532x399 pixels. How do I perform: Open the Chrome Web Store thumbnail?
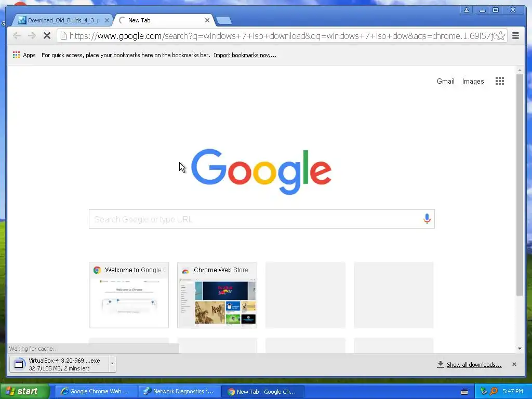[x=217, y=295]
